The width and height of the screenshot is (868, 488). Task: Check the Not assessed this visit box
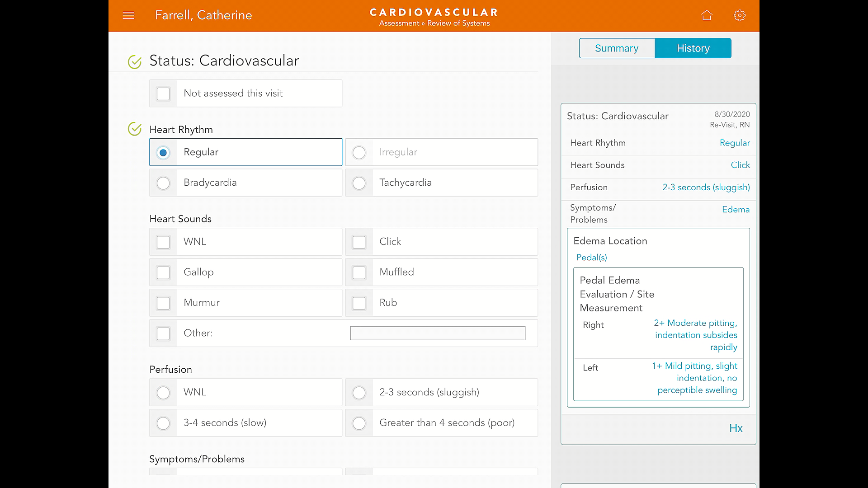pyautogui.click(x=163, y=94)
